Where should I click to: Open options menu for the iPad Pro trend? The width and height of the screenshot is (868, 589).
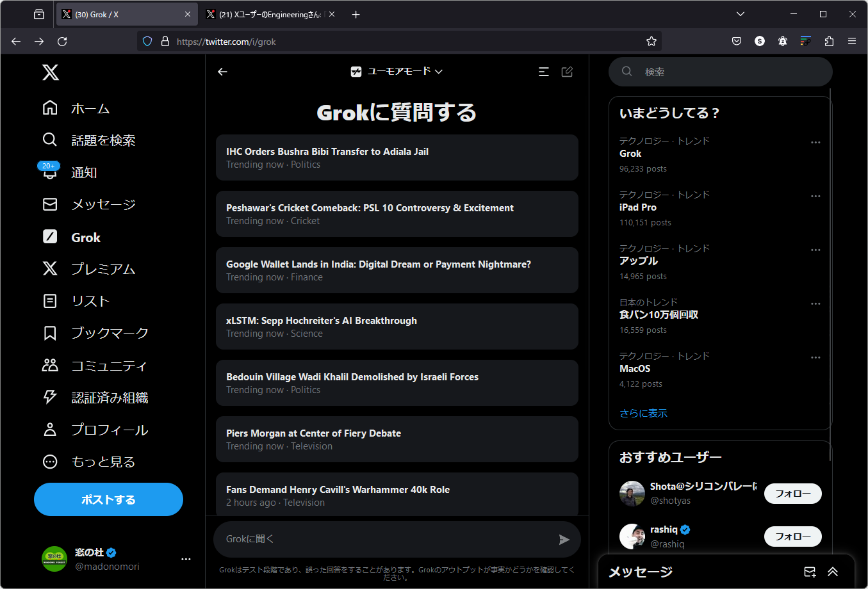coord(815,196)
